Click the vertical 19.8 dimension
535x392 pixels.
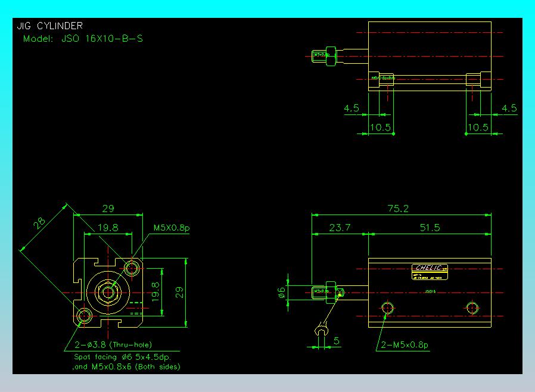tap(155, 292)
